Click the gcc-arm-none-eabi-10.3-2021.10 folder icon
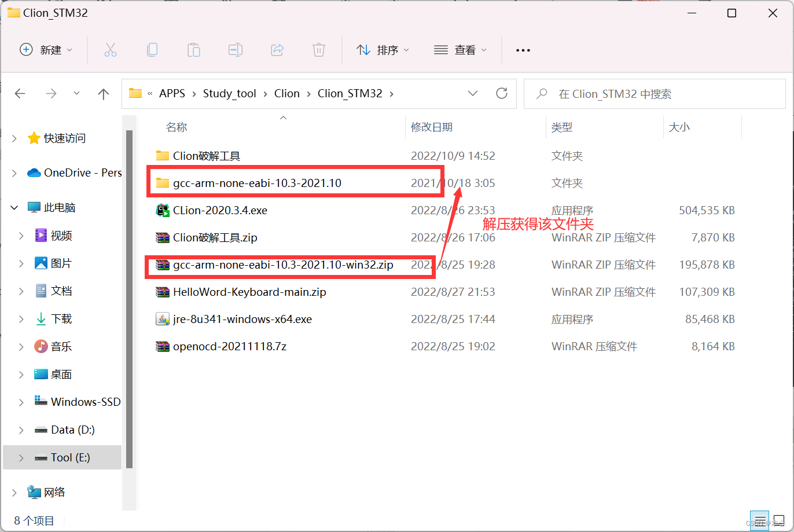Viewport: 794px width, 532px height. (163, 183)
